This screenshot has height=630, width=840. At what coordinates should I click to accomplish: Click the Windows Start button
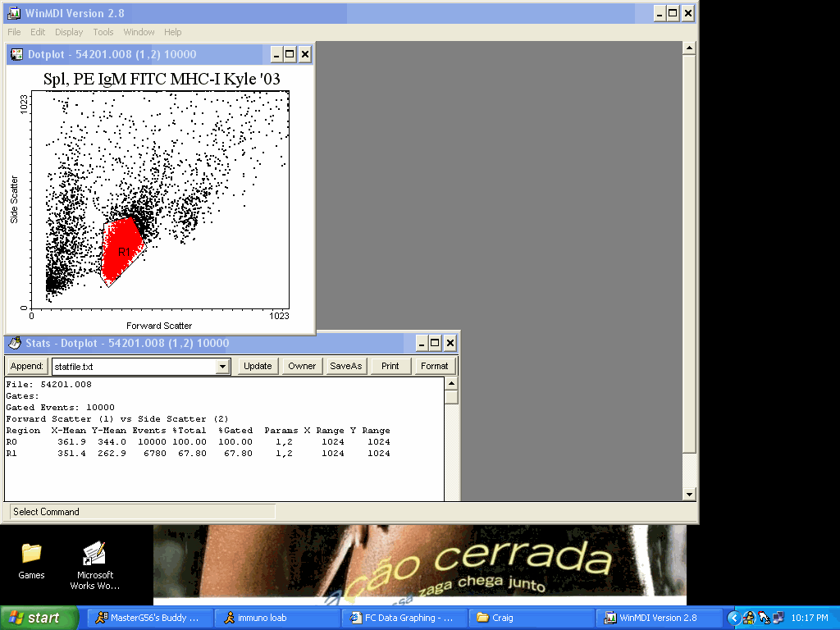click(39, 618)
